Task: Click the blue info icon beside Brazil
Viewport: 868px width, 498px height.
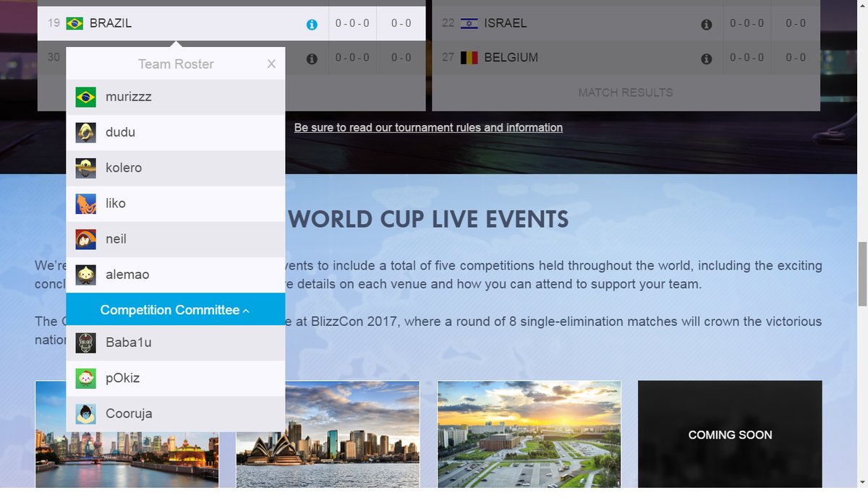Action: [312, 24]
